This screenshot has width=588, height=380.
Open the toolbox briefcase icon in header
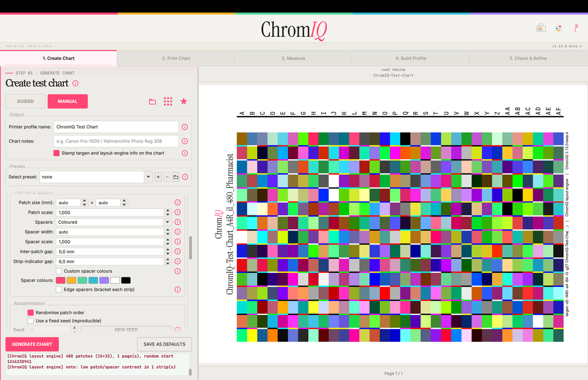click(x=540, y=28)
